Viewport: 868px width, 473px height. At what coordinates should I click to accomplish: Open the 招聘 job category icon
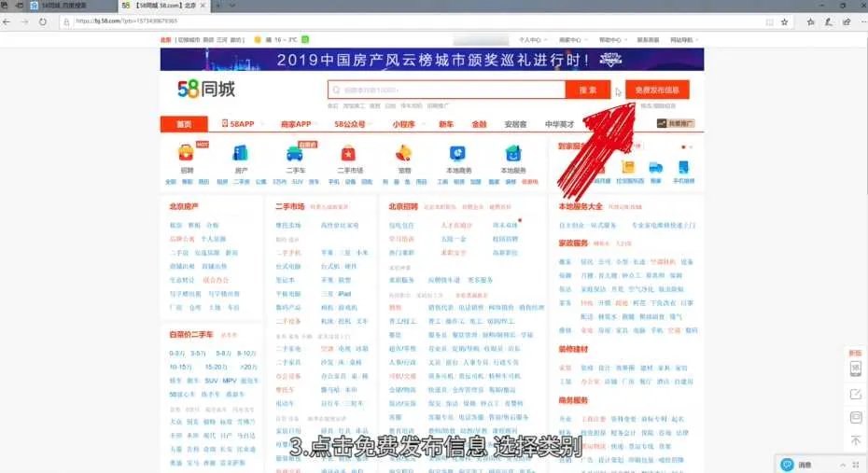coord(186,153)
